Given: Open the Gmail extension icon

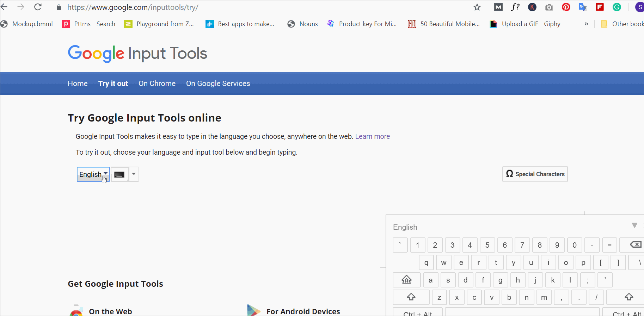Looking at the screenshot, I should pos(498,7).
